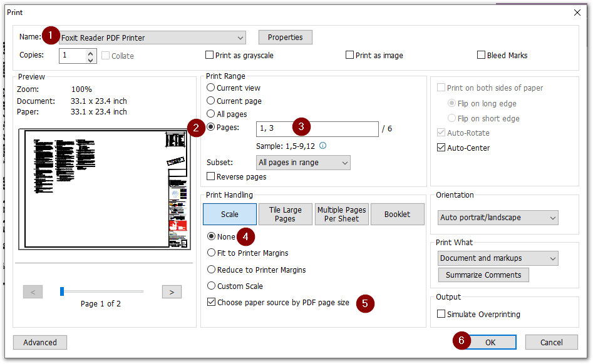Click the Pages range input field
Image resolution: width=593 pixels, height=364 pixels.
[x=317, y=129]
